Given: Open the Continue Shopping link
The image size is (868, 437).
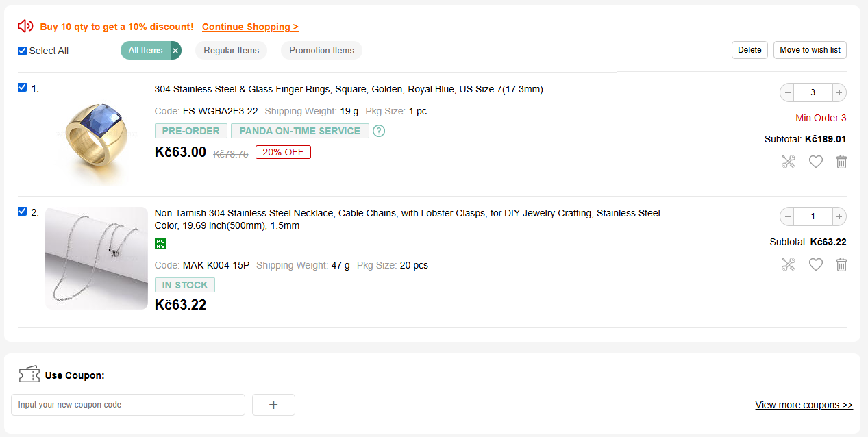Looking at the screenshot, I should point(250,27).
